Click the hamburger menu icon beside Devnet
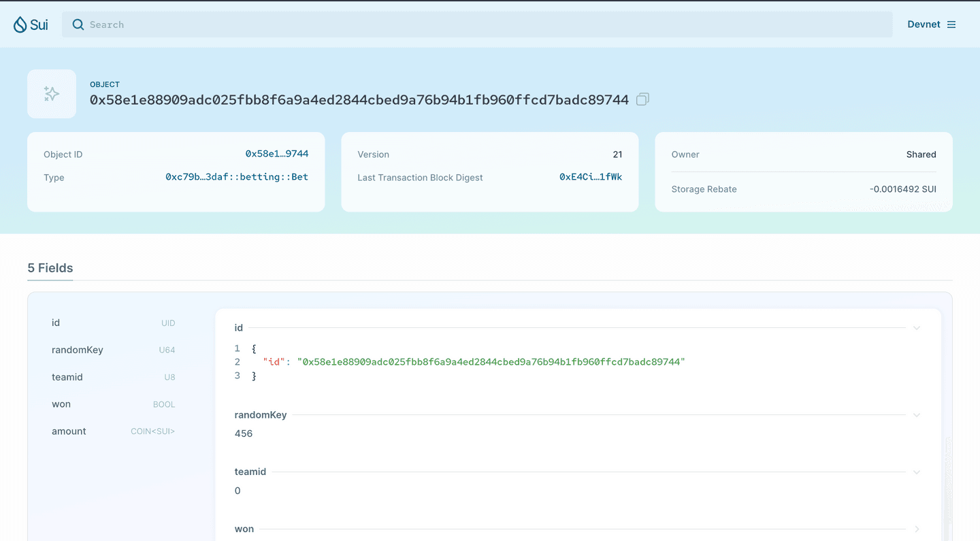 [x=951, y=24]
